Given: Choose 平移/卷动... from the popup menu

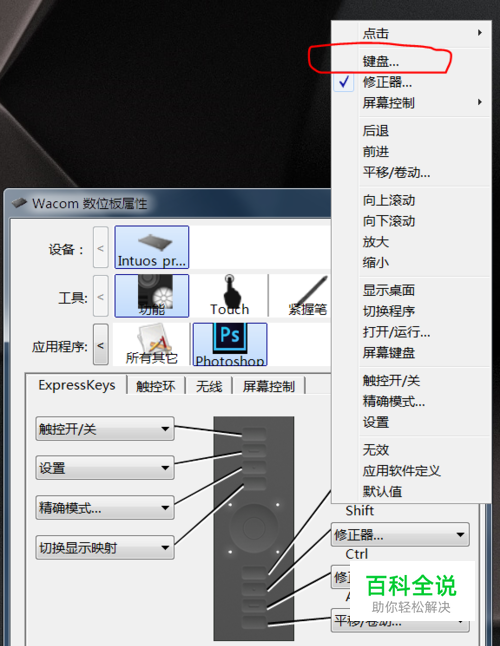Looking at the screenshot, I should coord(411,172).
